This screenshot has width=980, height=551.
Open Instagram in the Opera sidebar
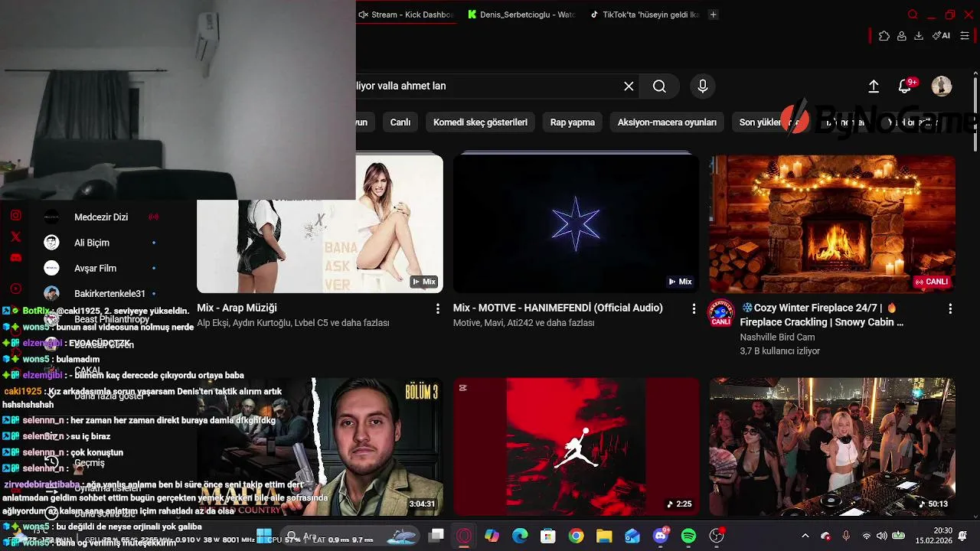[x=15, y=216]
